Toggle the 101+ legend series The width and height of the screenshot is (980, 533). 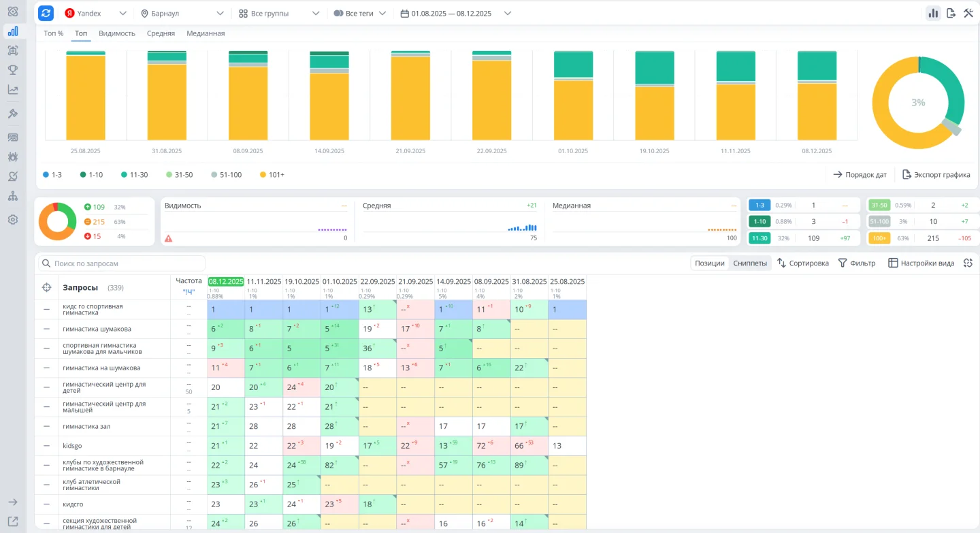pos(272,175)
